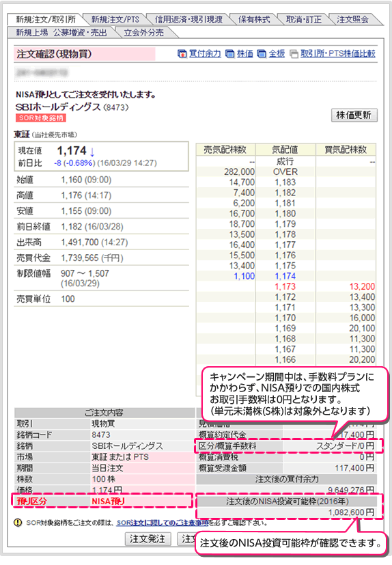Click the 銘柄コード value 8473

(101, 435)
